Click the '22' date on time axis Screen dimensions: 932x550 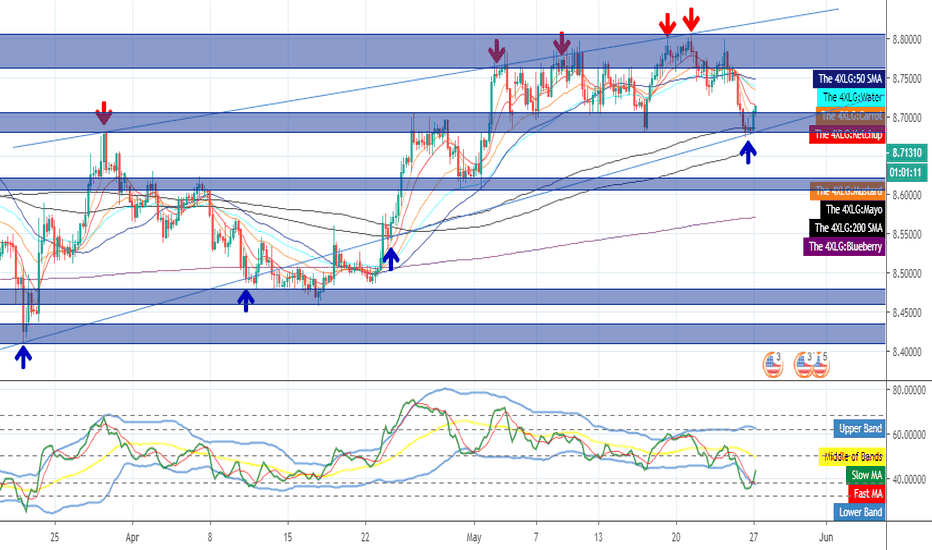(x=365, y=538)
